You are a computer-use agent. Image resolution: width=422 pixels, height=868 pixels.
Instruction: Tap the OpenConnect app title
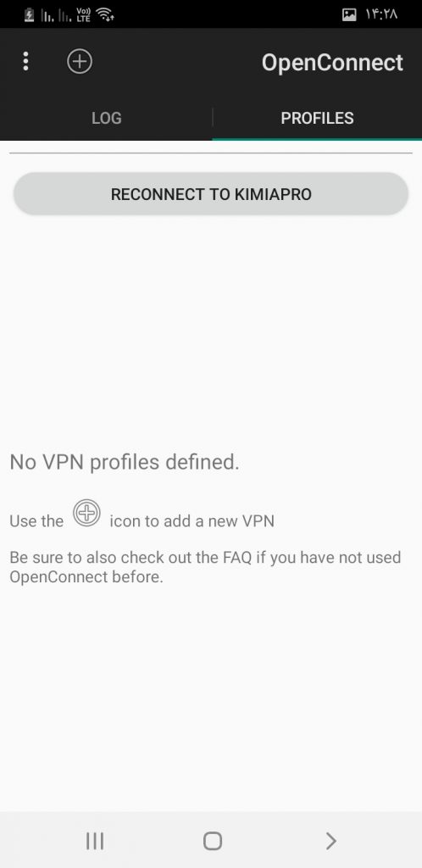click(332, 63)
